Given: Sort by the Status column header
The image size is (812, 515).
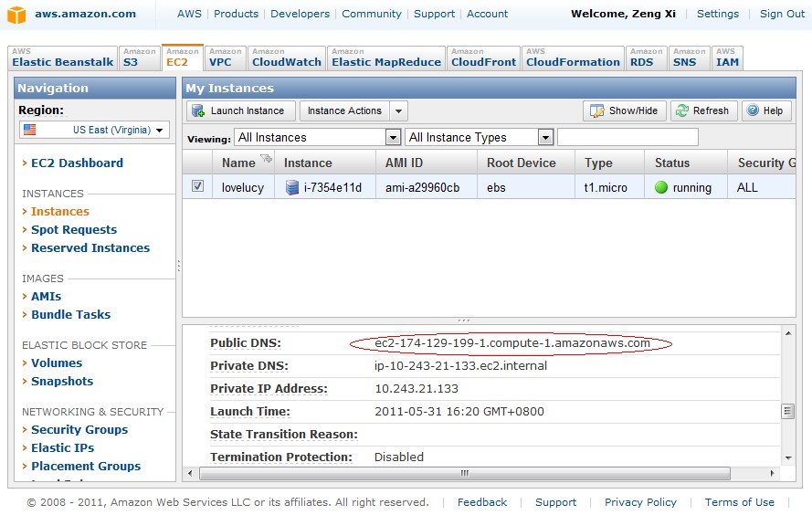Looking at the screenshot, I should pyautogui.click(x=686, y=163).
